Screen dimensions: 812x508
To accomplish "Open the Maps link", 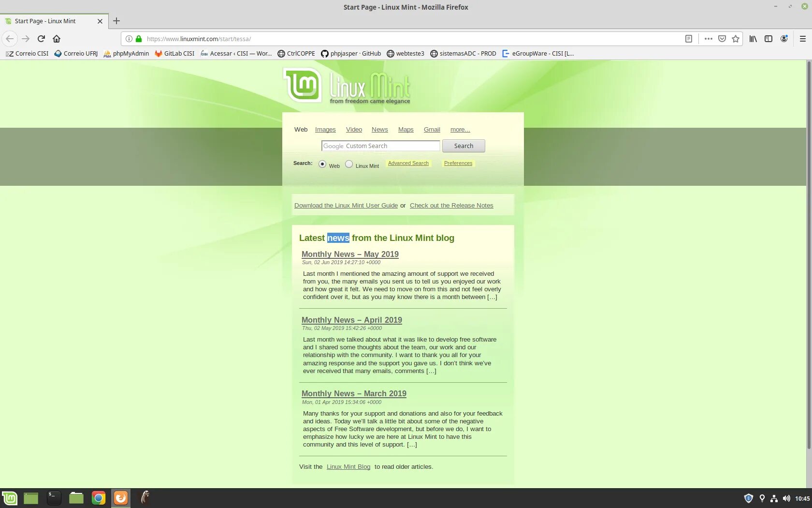I will (x=406, y=130).
